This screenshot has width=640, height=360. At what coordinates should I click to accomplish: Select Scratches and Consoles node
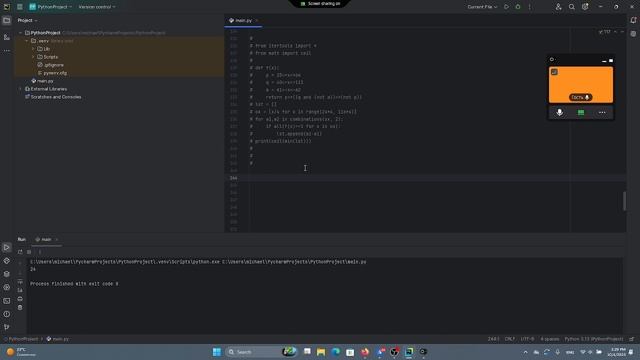coord(53,97)
